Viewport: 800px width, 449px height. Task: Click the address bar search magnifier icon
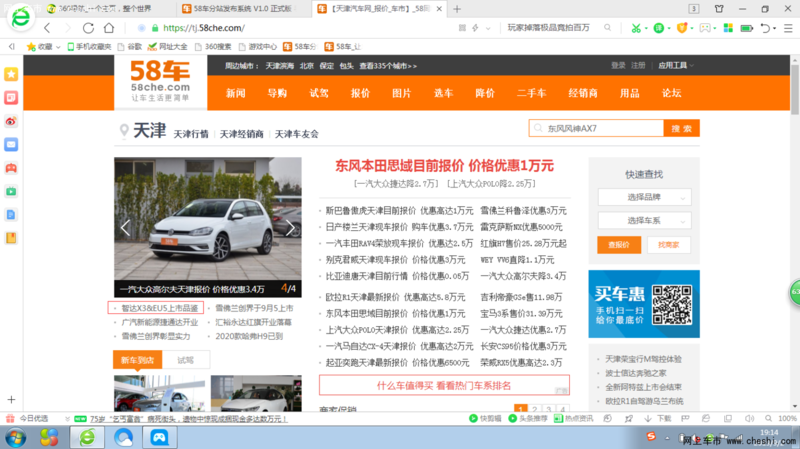[x=607, y=28]
